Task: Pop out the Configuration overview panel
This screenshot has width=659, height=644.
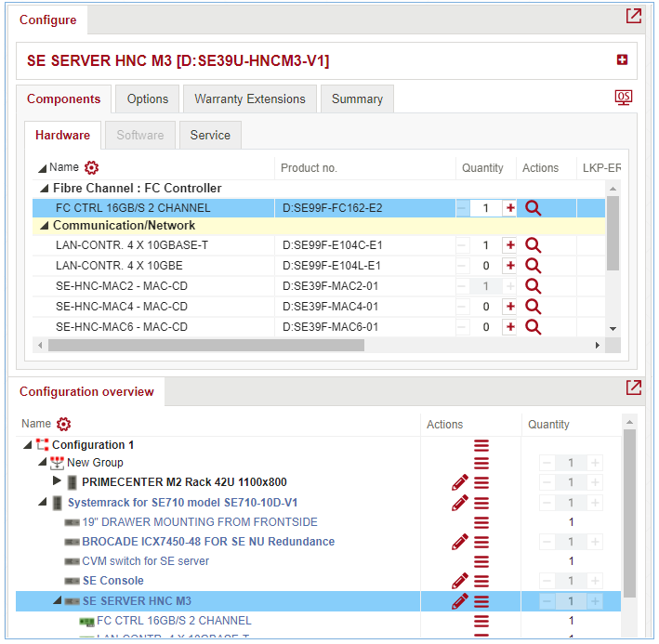Action: click(x=633, y=388)
